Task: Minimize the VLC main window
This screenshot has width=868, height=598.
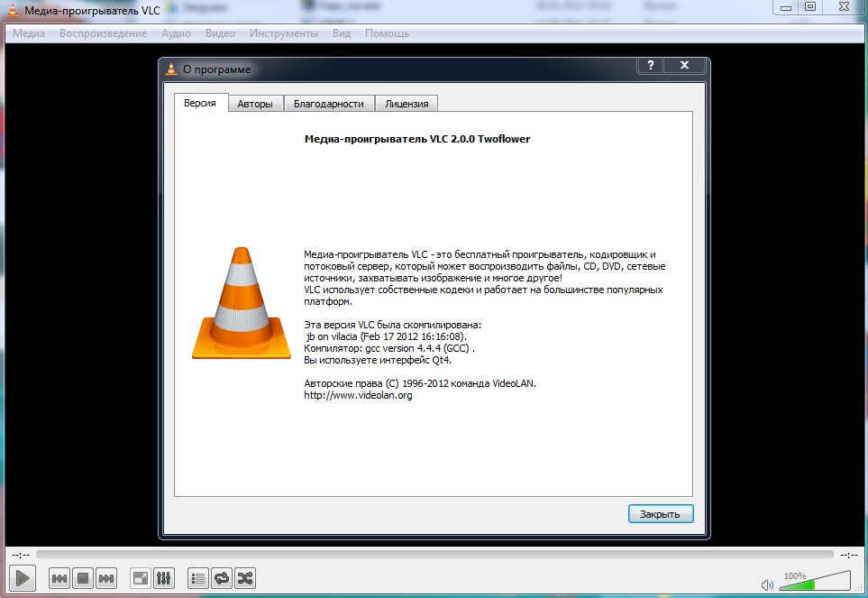Action: tap(785, 7)
